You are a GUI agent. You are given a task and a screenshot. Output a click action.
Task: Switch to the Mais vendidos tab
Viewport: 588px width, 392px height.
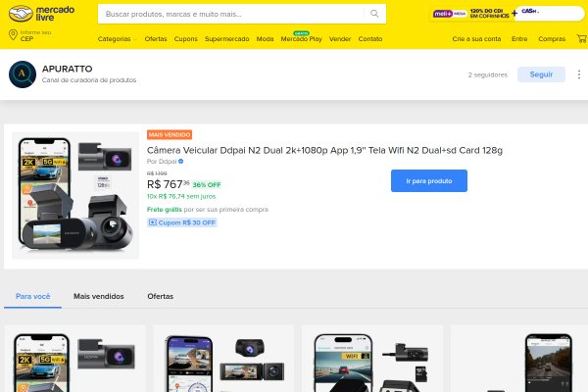coord(99,296)
